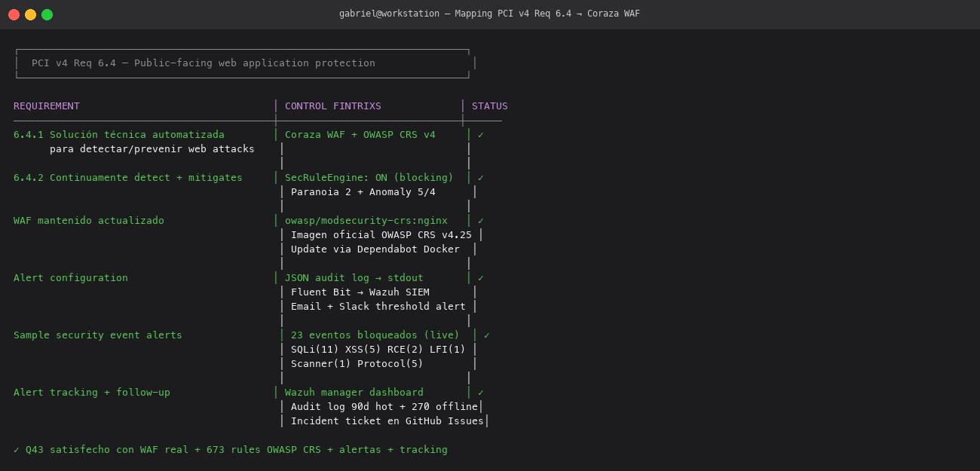Image resolution: width=980 pixels, height=471 pixels.
Task: Click checkmark on the Coraza WAF row
Action: [481, 135]
